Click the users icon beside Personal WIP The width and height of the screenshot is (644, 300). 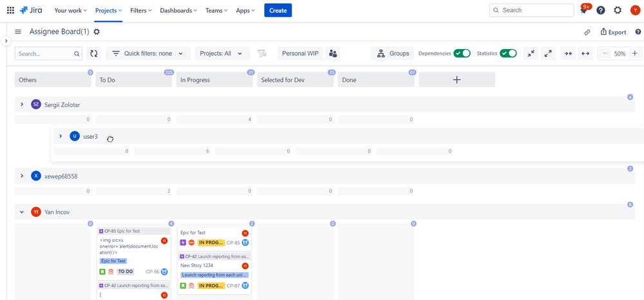333,54
